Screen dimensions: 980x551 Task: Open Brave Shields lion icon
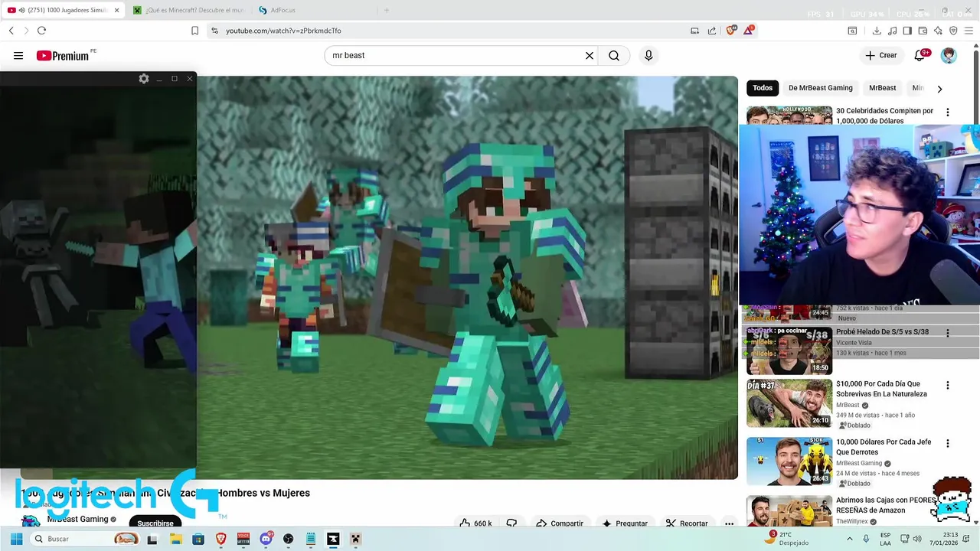(x=731, y=31)
